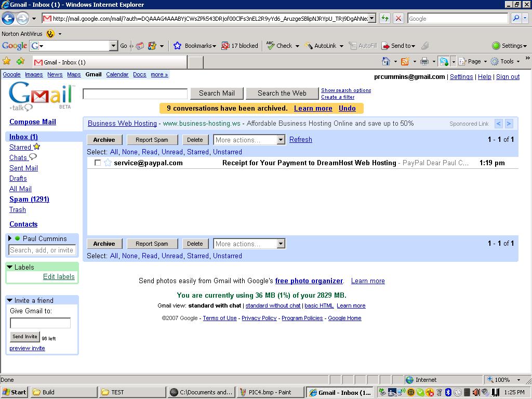The width and height of the screenshot is (532, 399).
Task: Click the Give Gmail to email field
Action: [x=41, y=323]
